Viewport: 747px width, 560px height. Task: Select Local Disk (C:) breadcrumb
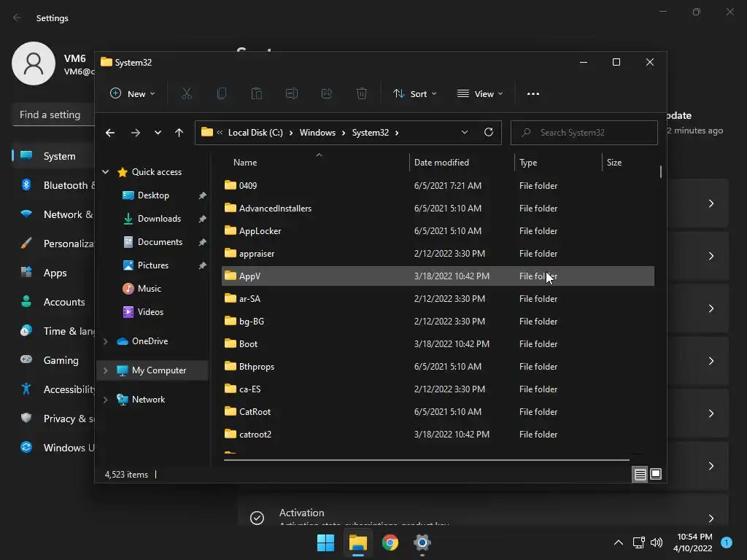tap(255, 133)
